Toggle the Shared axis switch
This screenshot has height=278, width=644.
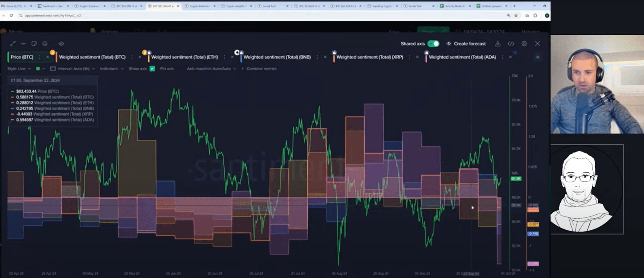point(433,44)
